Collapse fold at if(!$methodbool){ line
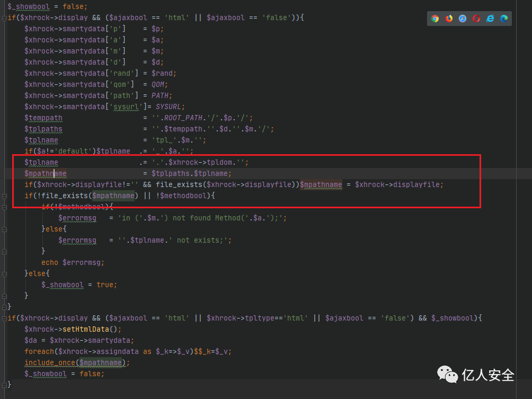 [4, 207]
